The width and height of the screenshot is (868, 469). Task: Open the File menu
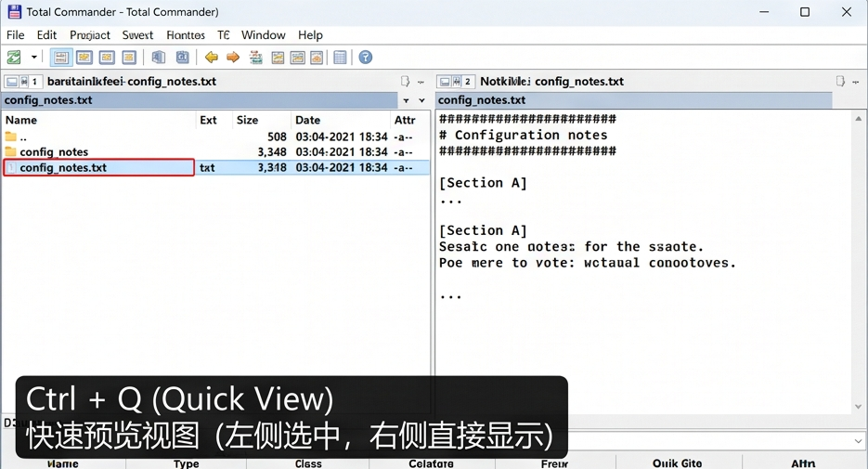coord(16,35)
